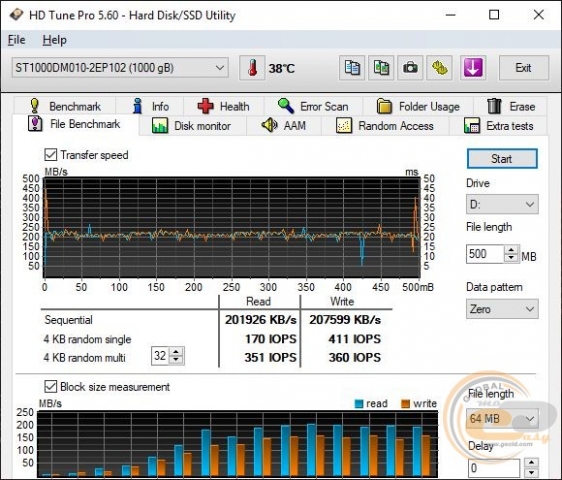Switch to the Disk monitor tab
Image resolution: width=562 pixels, height=480 pixels.
192,126
